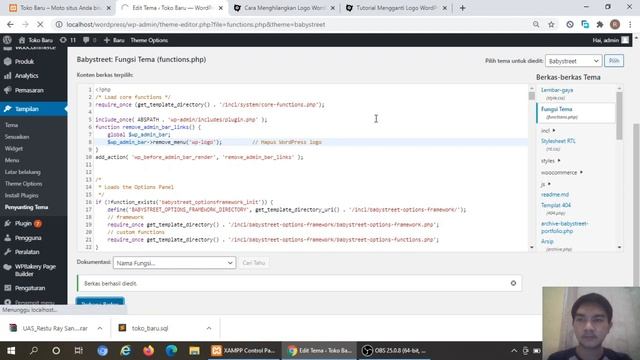Open the toko_baru.sql downloaded file
Screen dimensions: 640x360
click(150, 328)
